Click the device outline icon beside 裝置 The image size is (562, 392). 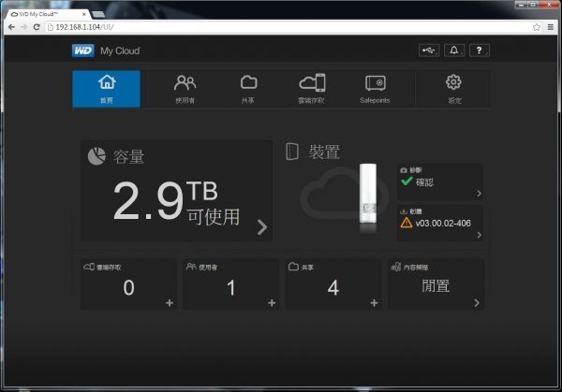[x=292, y=152]
